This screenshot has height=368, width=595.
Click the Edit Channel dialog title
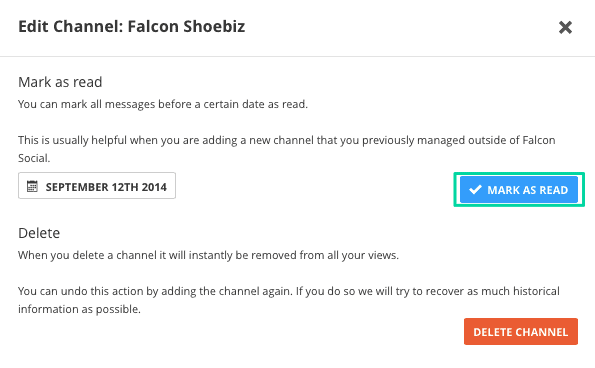(132, 27)
